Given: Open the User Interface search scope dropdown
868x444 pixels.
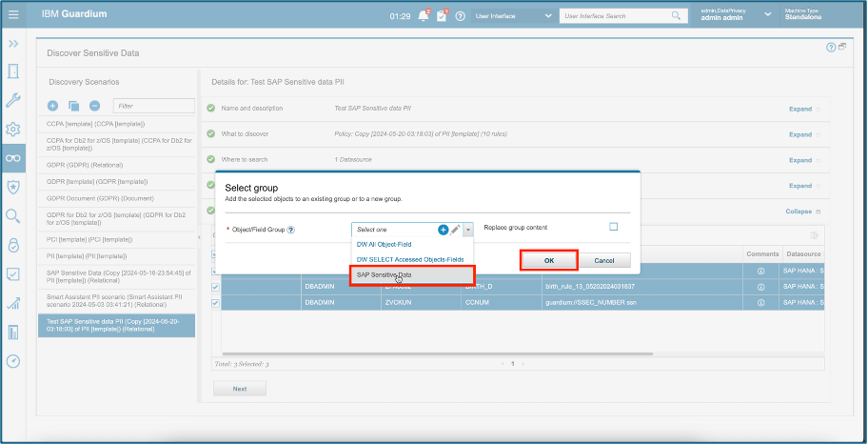Looking at the screenshot, I should [514, 15].
